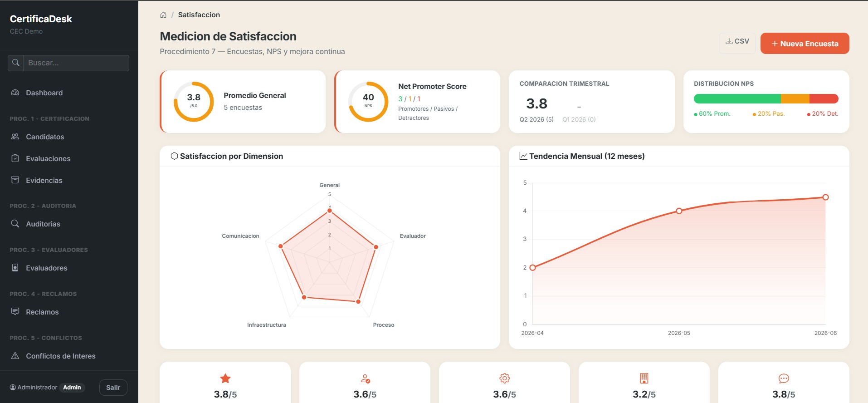Click the building infrastructure icon above 3.2/5

[x=644, y=378]
